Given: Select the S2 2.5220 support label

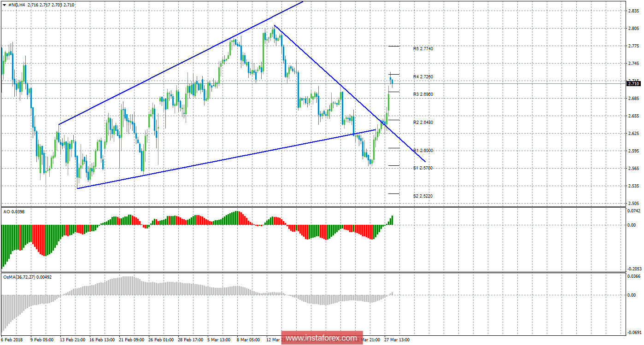Looking at the screenshot, I should (423, 196).
